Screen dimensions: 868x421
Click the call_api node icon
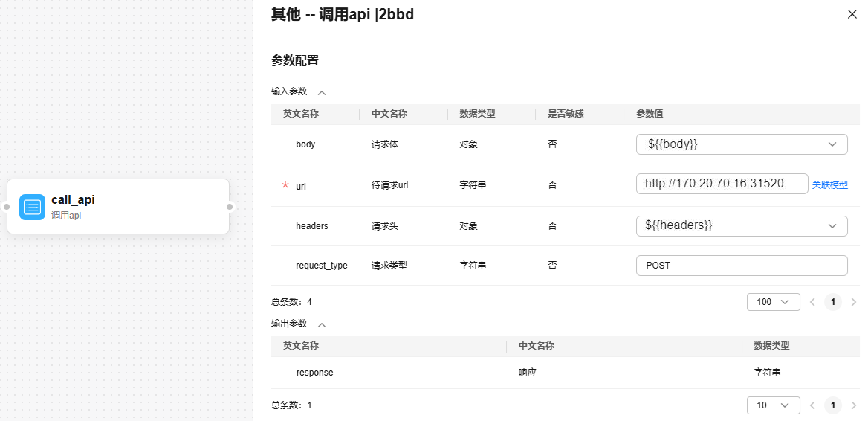click(32, 207)
